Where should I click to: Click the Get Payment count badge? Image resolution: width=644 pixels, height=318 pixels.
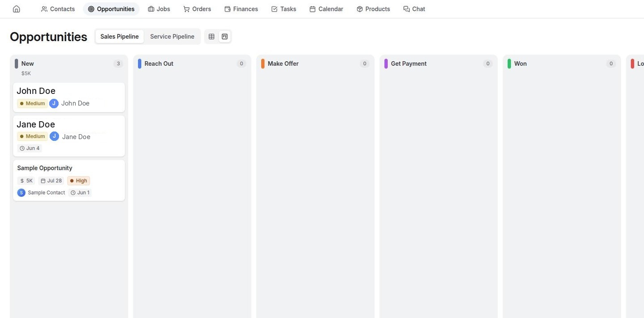coord(488,64)
